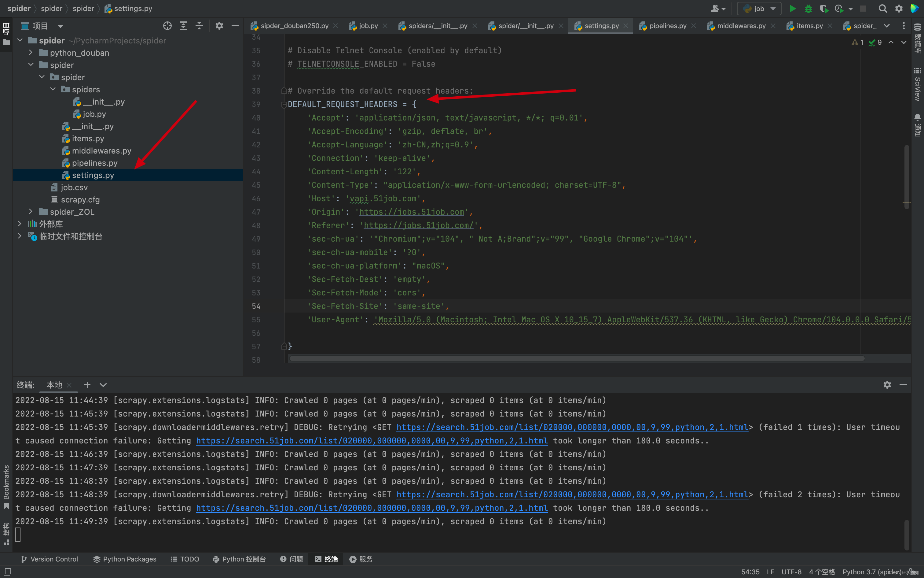The image size is (924, 578).
Task: Click LF line separator in status bar
Action: click(x=771, y=572)
